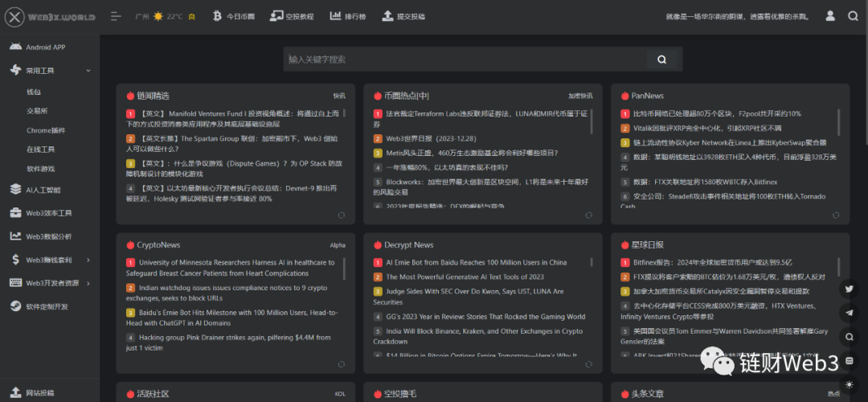
Task: Click the keyword search input field
Action: pyautogui.click(x=464, y=59)
